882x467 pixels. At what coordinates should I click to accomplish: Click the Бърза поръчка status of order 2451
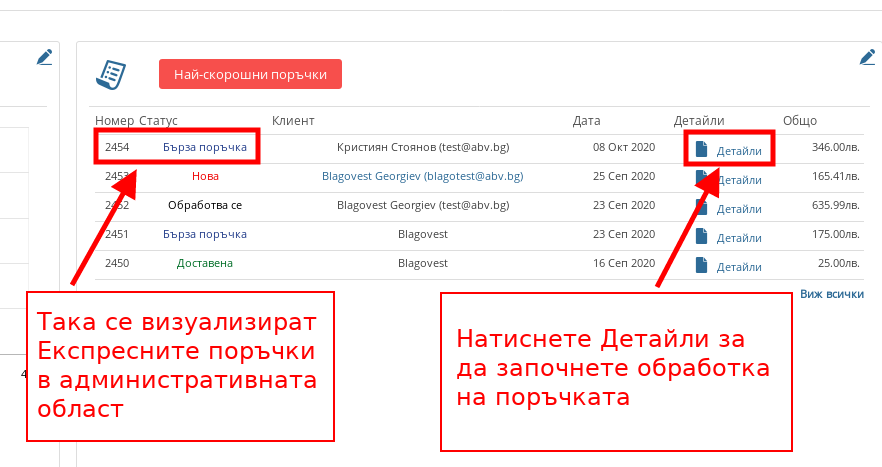click(x=204, y=234)
